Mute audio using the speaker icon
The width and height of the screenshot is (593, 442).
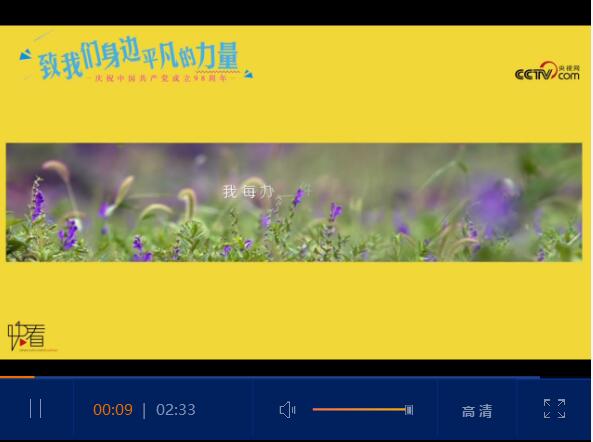point(287,410)
